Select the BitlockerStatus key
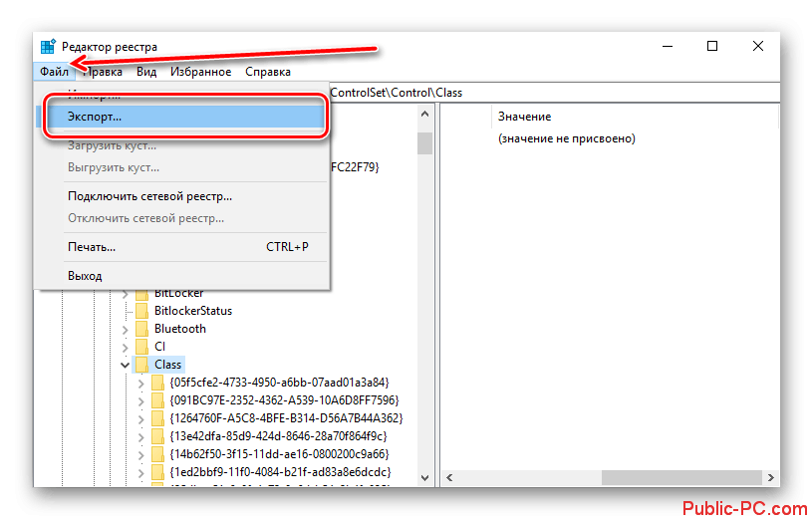 click(193, 311)
